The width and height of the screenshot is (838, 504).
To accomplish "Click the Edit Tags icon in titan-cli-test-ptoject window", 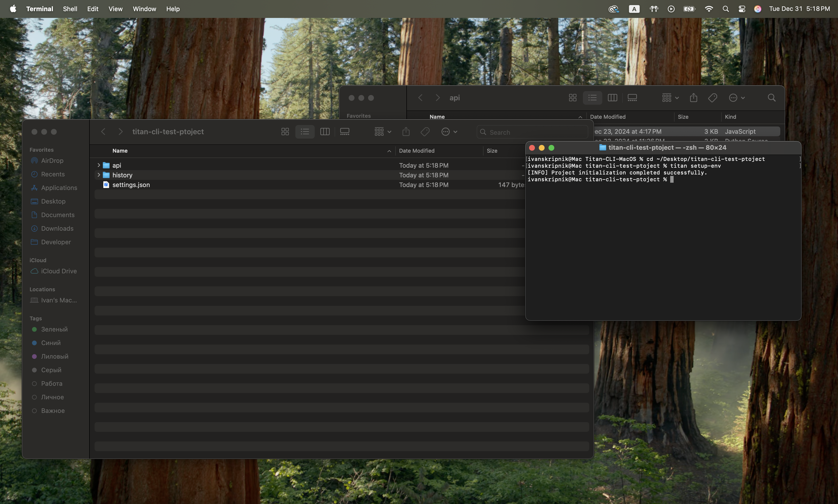I will click(425, 132).
